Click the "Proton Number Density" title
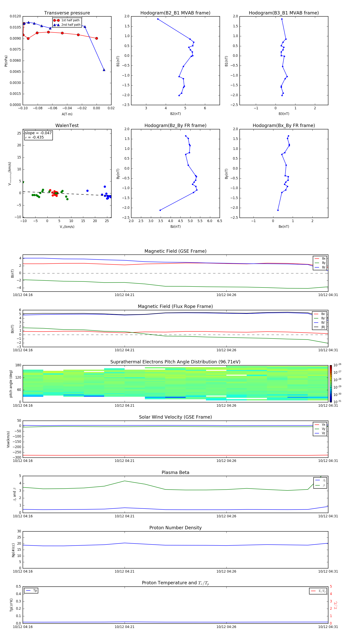The height and width of the screenshot is (644, 351). tap(175, 528)
